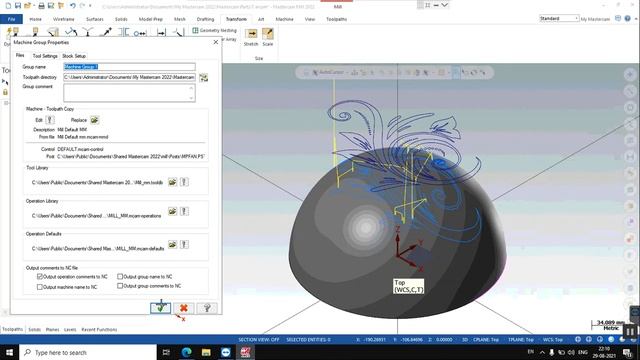Screen dimensions: 640x360
Task: Switch to the Surfaces ribbon tab
Action: coord(95,19)
